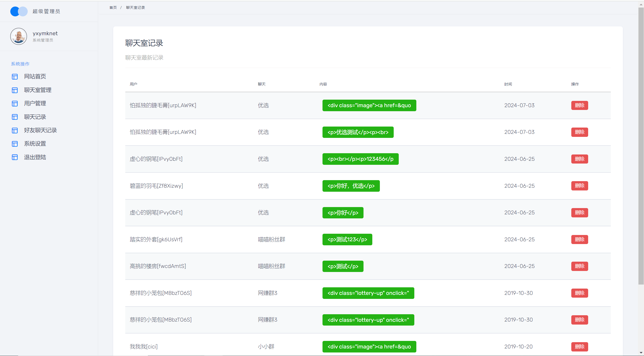Click the 系统设置 sidebar icon
The height and width of the screenshot is (356, 644).
(x=15, y=144)
